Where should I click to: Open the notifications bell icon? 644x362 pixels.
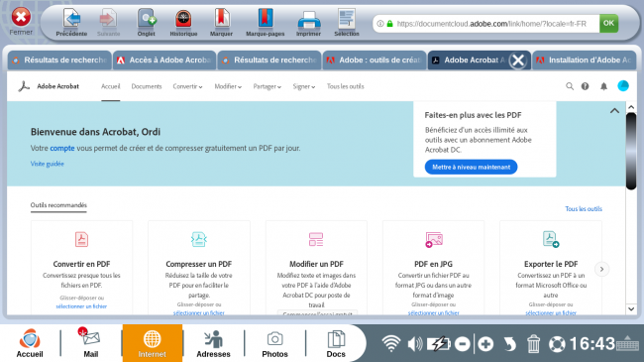coord(603,86)
